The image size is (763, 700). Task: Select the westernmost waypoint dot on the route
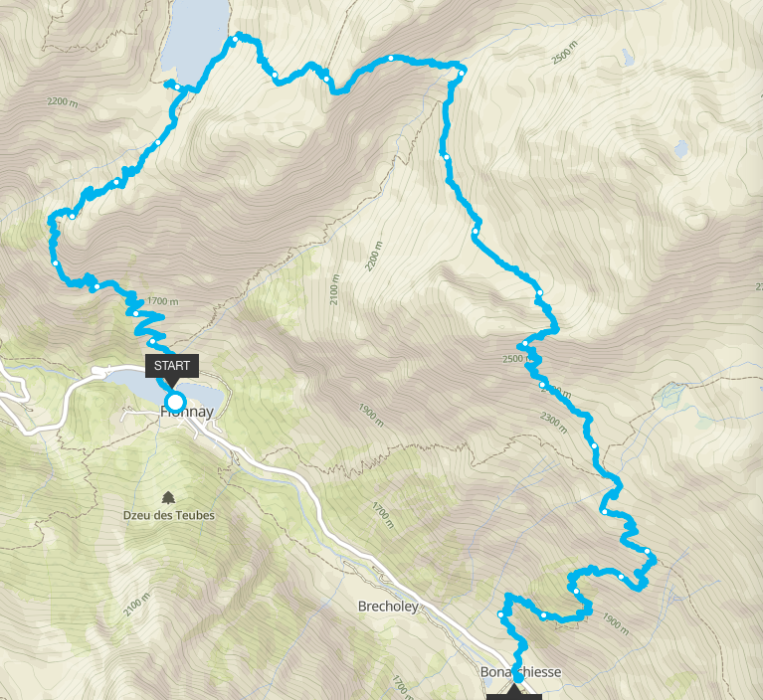pos(56,263)
